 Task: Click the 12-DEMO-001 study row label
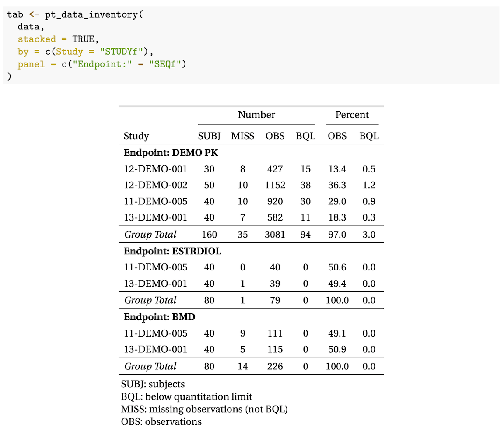click(155, 169)
